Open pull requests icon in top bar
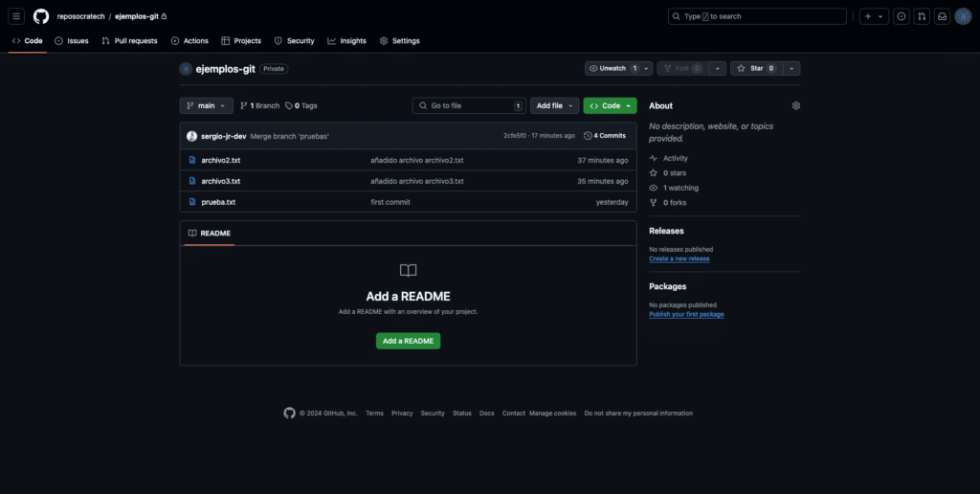This screenshot has height=494, width=980. (922, 16)
